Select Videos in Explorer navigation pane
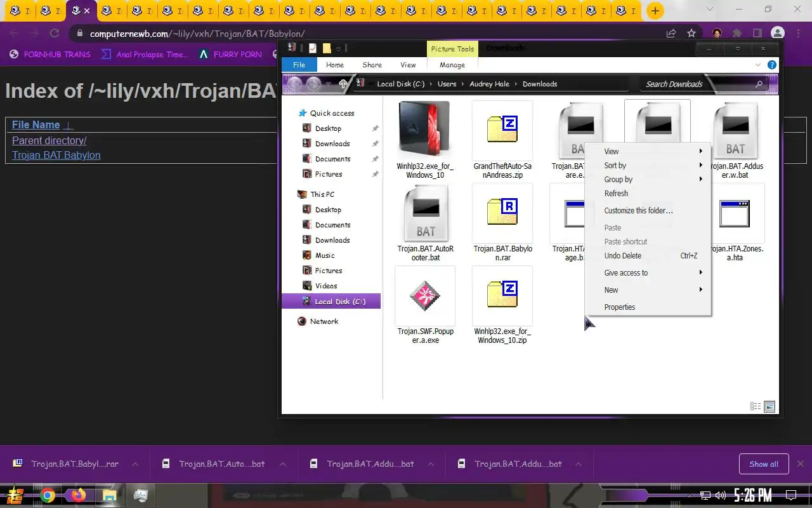The height and width of the screenshot is (508, 812). (326, 286)
